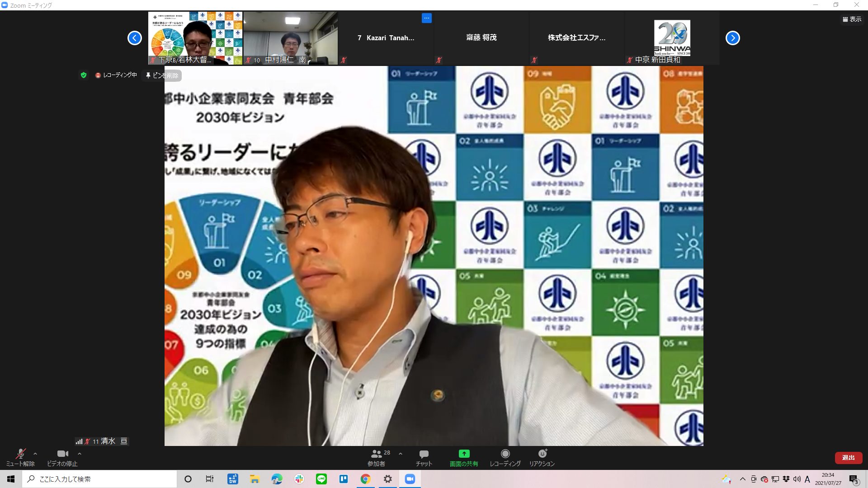Screen dimensions: 868x488
Task: Show next participants with right arrow
Action: (733, 38)
